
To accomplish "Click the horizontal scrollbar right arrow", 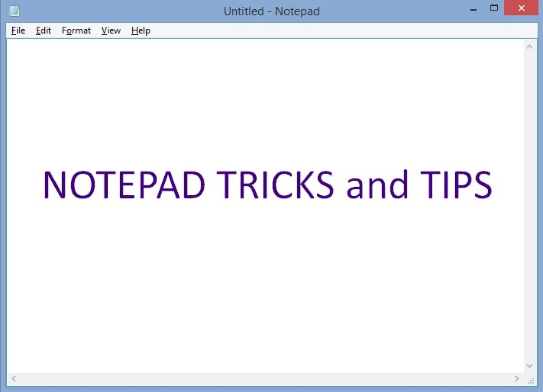I will (517, 378).
